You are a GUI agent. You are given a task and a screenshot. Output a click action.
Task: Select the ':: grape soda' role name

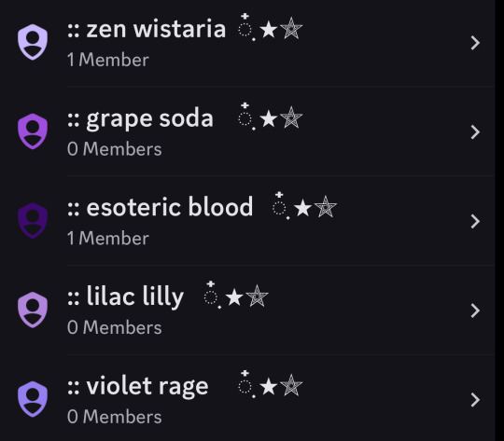(x=140, y=119)
